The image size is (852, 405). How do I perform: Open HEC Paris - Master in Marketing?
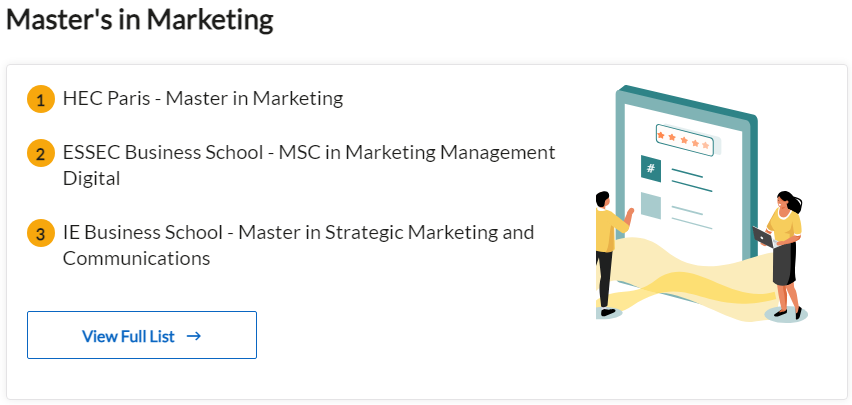click(203, 98)
